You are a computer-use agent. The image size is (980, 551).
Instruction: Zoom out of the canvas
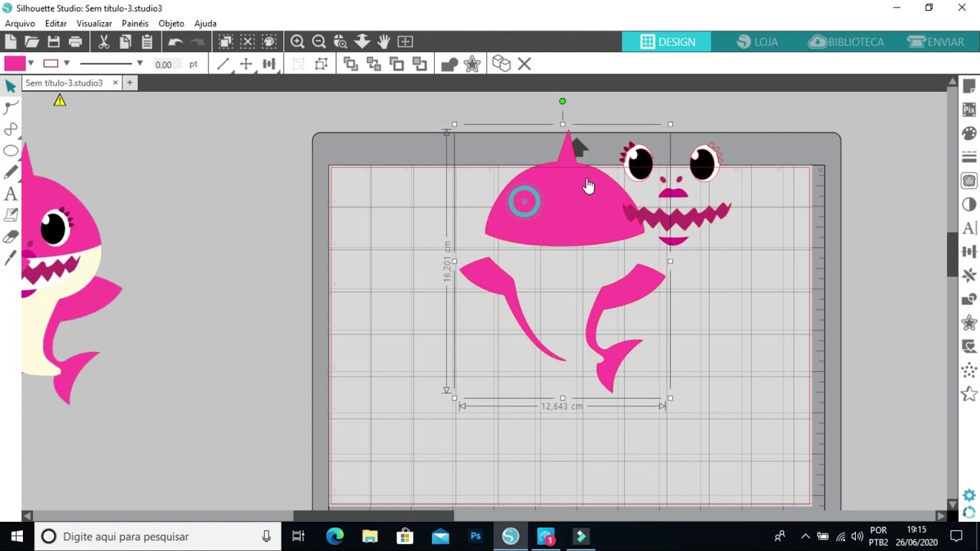[x=319, y=42]
